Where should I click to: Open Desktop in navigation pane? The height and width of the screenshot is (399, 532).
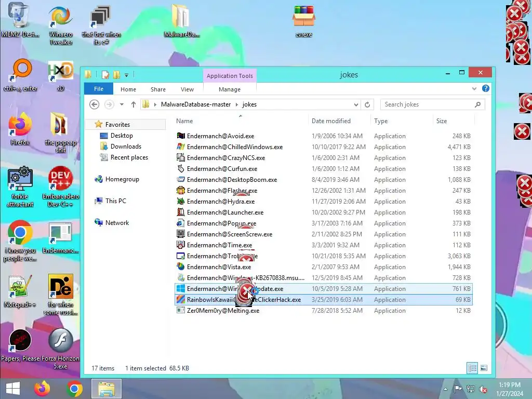(122, 136)
